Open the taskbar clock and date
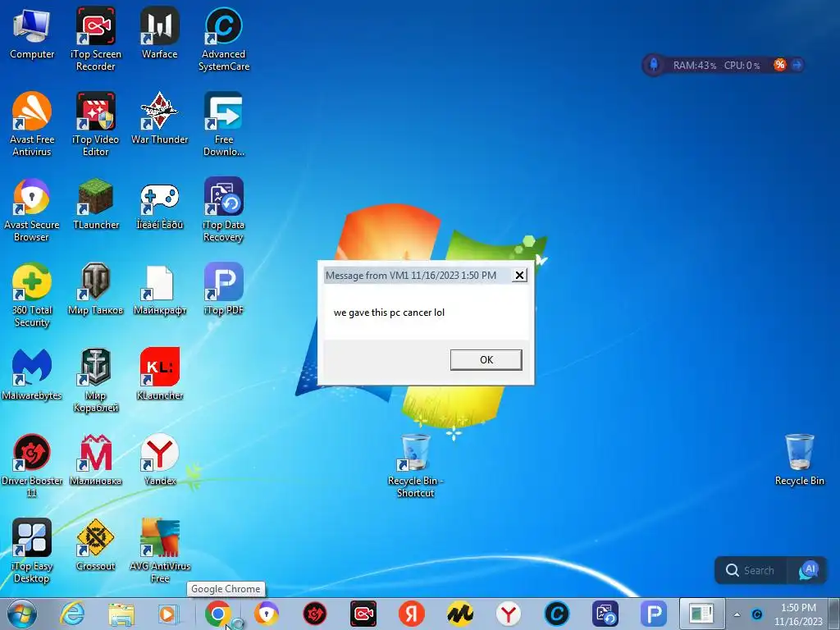The image size is (840, 630). 798,614
